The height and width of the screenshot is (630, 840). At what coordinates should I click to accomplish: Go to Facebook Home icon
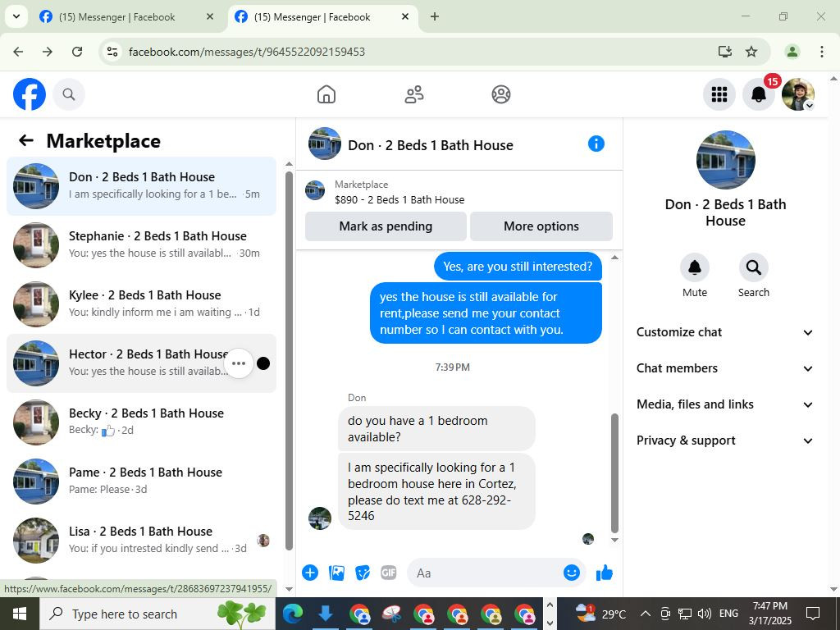(x=326, y=94)
